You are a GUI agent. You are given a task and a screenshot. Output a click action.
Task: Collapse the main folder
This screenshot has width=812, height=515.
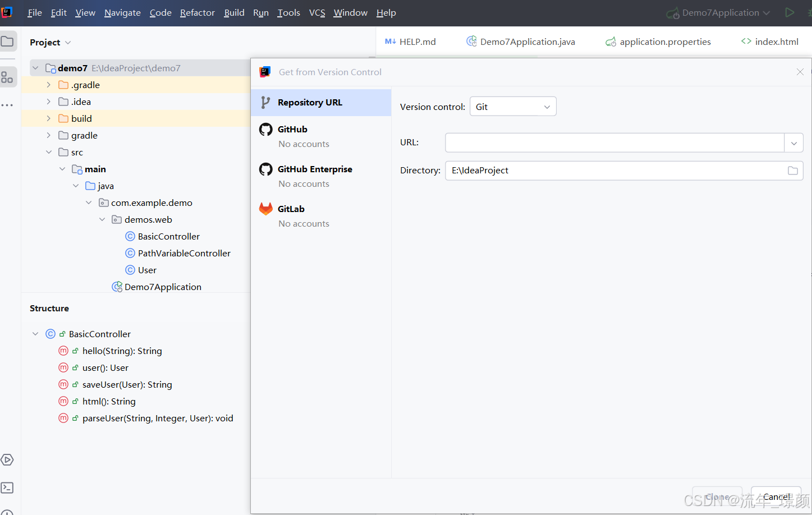pos(62,169)
